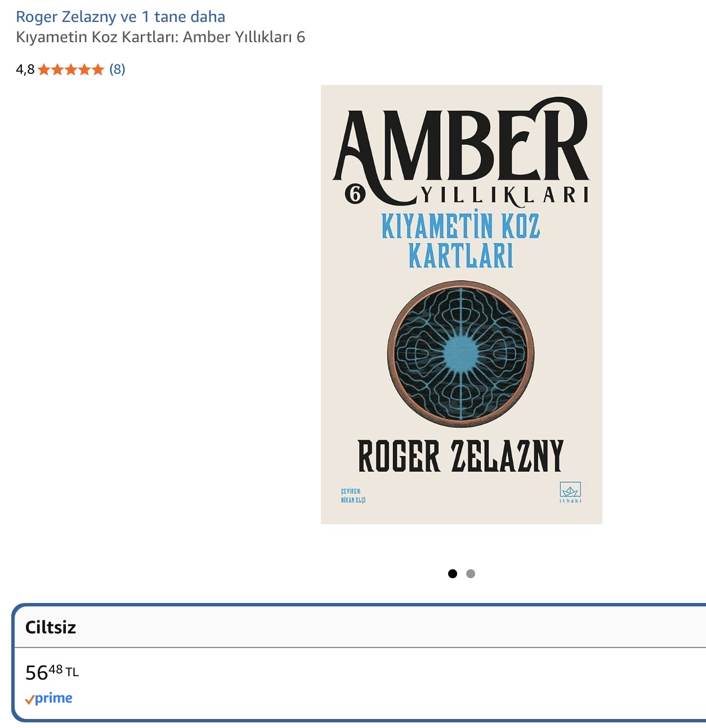
Task: Open the "1 tane daha" contributors link
Action: click(x=183, y=17)
